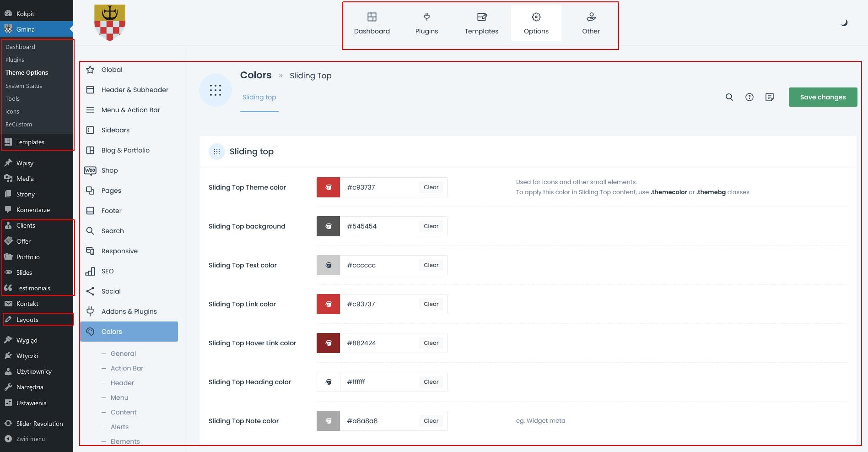Open the Other top tab

591,23
